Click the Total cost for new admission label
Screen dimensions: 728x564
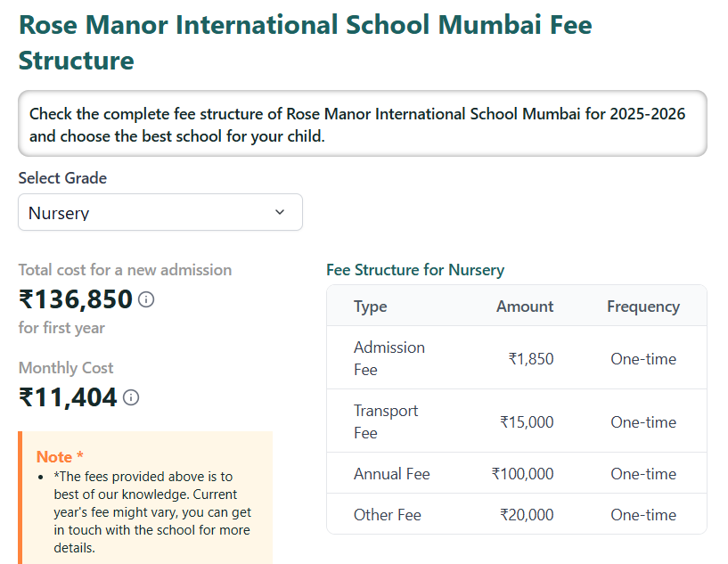pos(125,270)
